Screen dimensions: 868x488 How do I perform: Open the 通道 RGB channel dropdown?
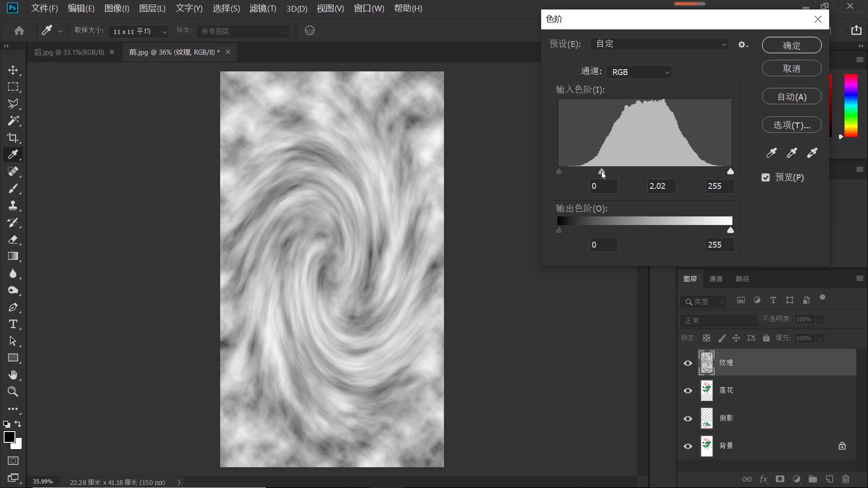pyautogui.click(x=639, y=72)
